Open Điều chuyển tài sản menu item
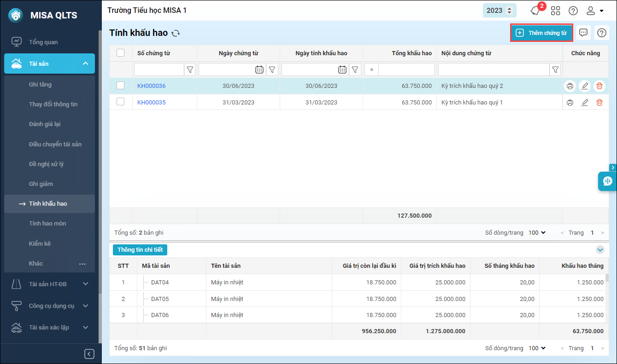The width and height of the screenshot is (617, 364). pyautogui.click(x=55, y=144)
